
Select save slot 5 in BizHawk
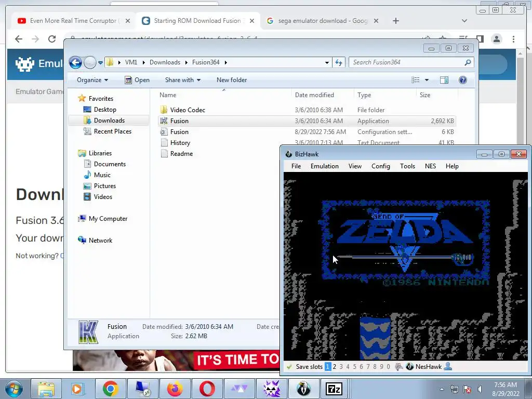click(354, 367)
